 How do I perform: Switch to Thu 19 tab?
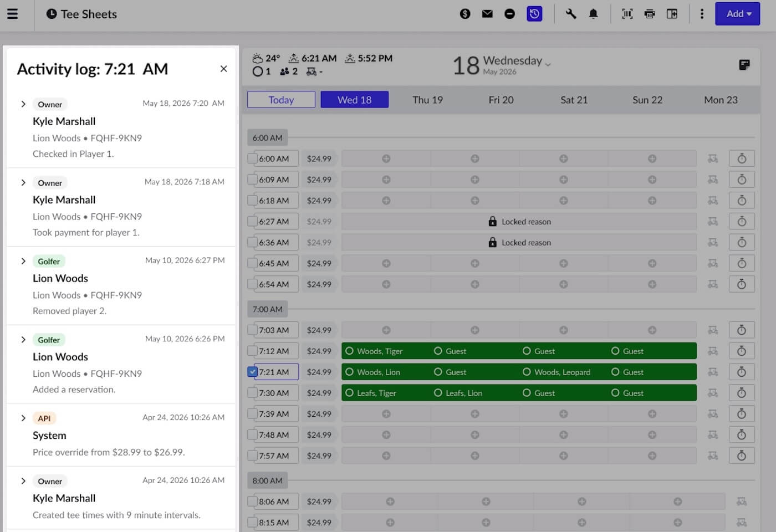[x=427, y=100]
